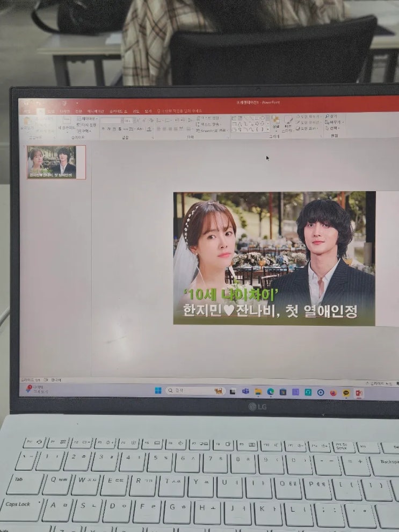Open the View (보기) ribbon tab

[x=148, y=111]
